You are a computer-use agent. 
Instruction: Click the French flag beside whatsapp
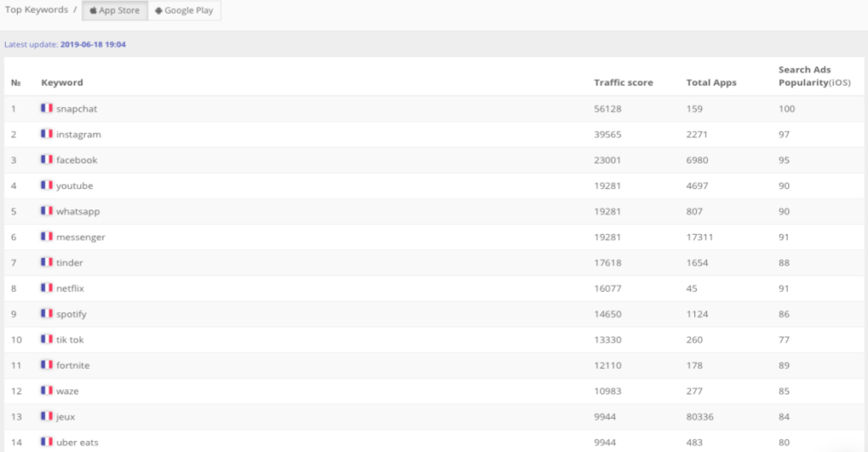click(47, 210)
